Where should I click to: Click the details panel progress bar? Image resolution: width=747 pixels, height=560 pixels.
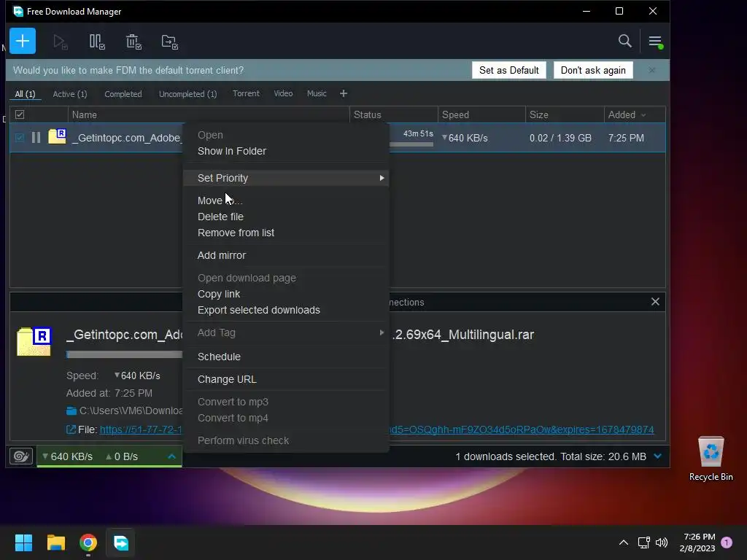[x=124, y=354]
